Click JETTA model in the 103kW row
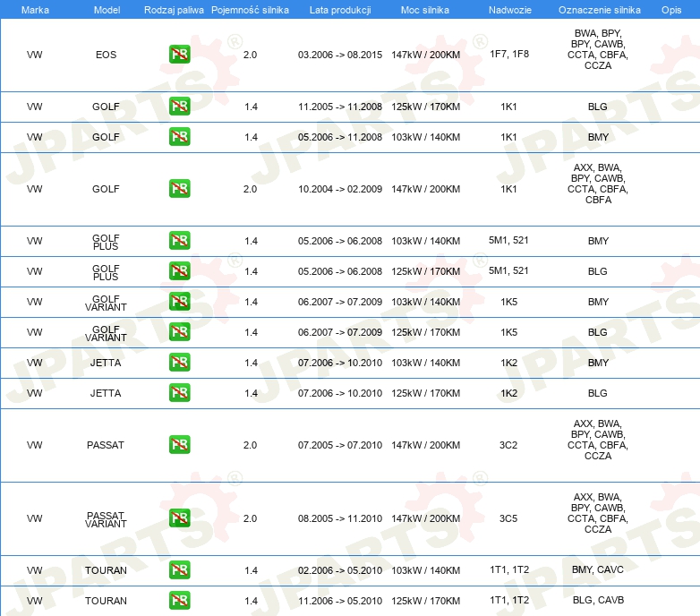700x616 pixels. pyautogui.click(x=106, y=363)
